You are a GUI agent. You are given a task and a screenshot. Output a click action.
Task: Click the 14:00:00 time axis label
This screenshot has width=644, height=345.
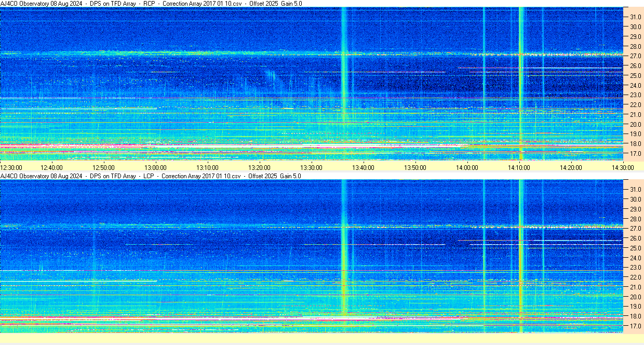[x=467, y=167]
